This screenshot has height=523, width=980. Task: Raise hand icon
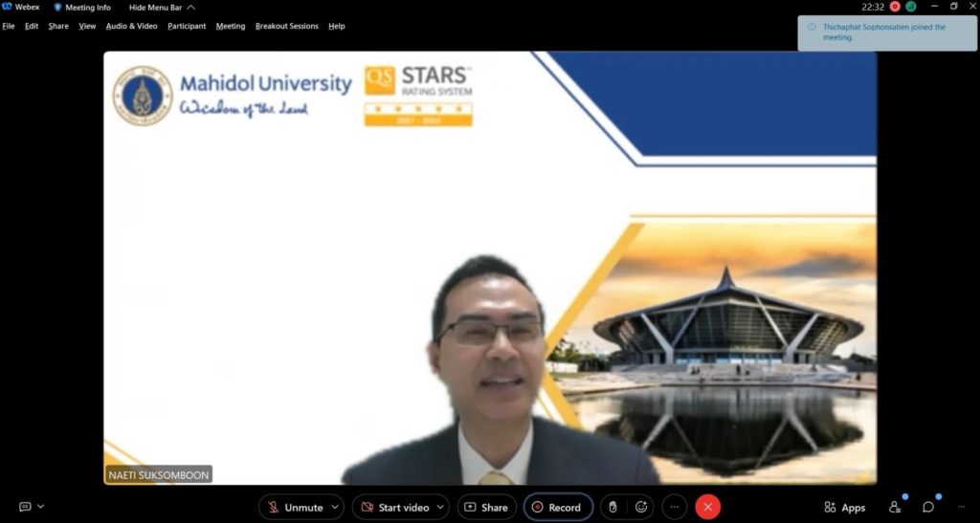point(612,508)
